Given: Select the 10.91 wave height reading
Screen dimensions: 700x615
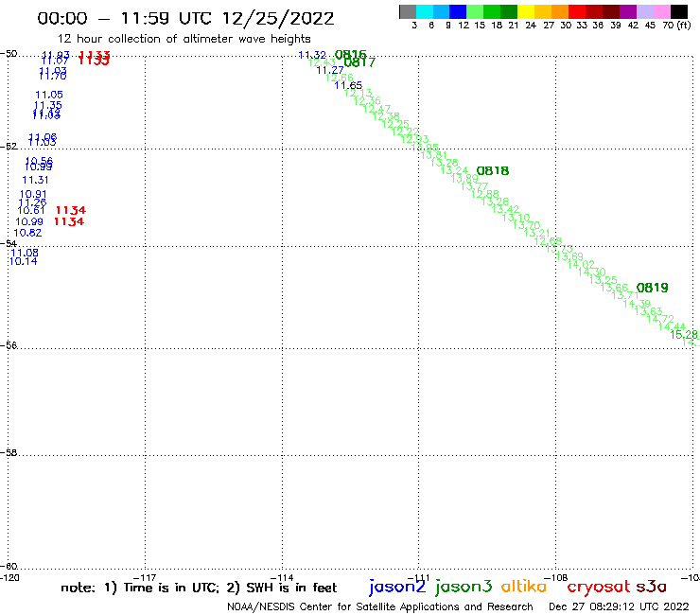Looking at the screenshot, I should (x=33, y=194).
